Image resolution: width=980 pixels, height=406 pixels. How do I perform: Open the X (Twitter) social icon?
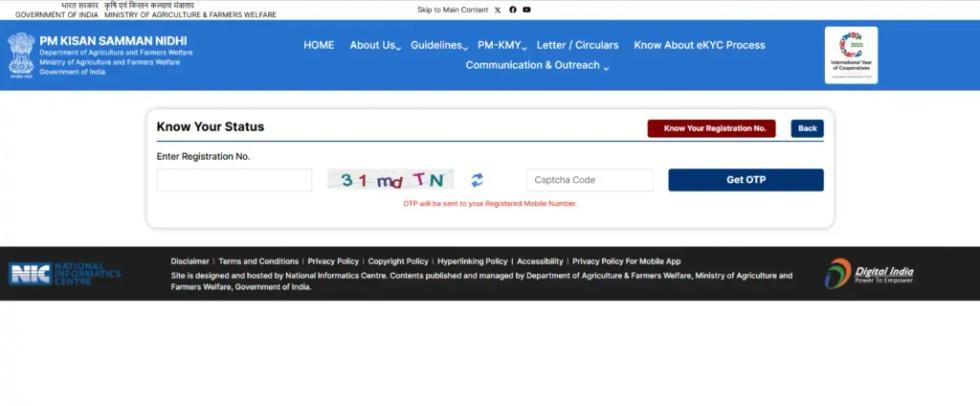(498, 10)
